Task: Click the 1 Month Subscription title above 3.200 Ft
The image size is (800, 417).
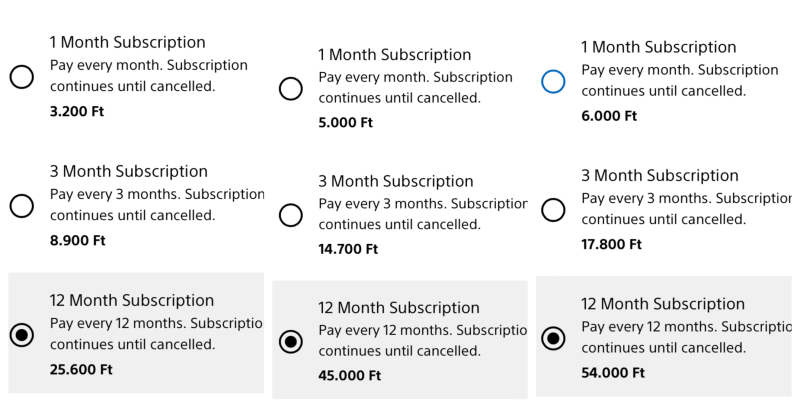Action: pos(127,43)
